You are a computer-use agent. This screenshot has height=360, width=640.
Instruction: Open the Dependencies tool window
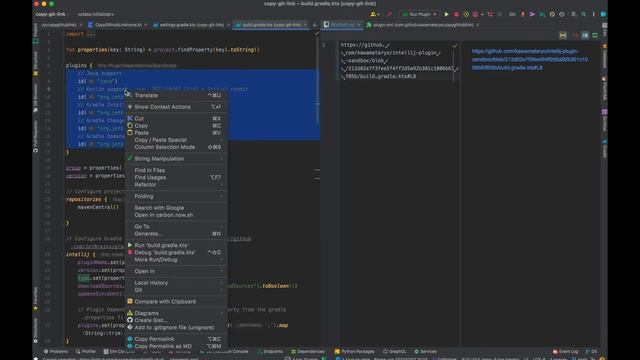[308, 351]
